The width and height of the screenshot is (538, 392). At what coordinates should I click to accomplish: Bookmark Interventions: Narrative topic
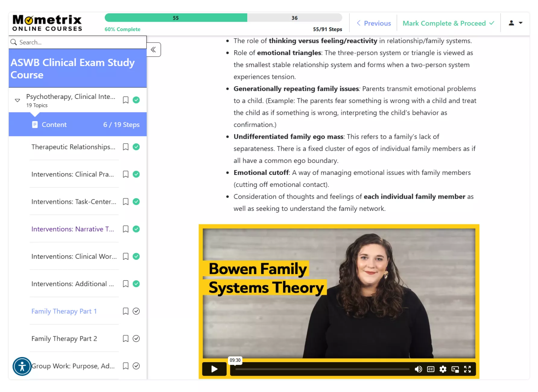[126, 229]
